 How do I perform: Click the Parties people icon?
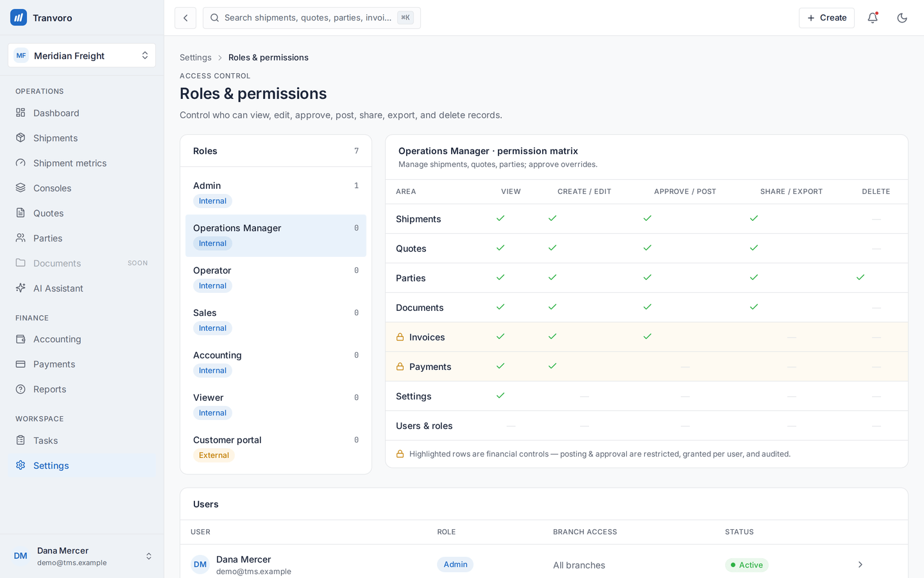tap(21, 238)
